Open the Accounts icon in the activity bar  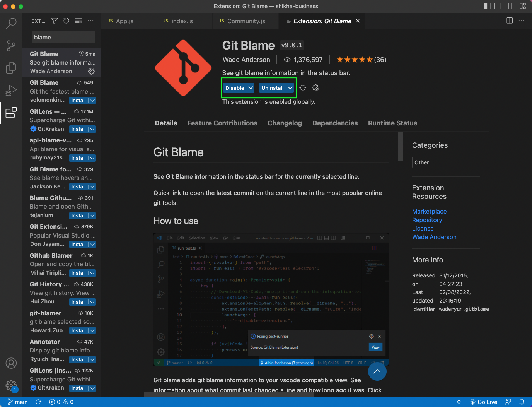tap(11, 363)
